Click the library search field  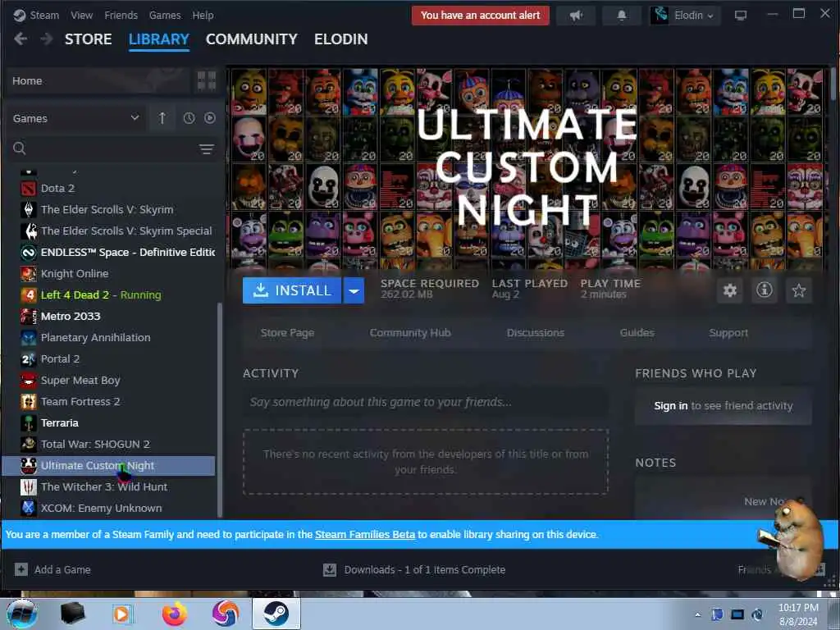coord(112,149)
